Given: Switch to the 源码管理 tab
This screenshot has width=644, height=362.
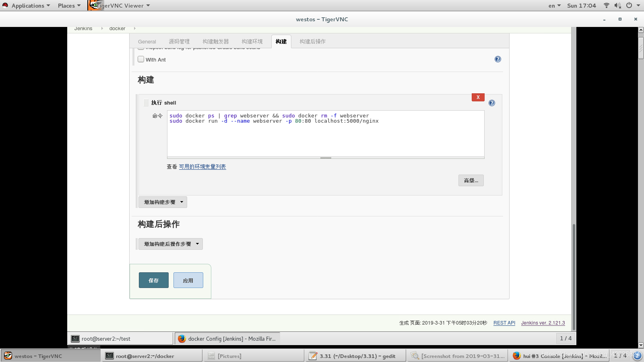Looking at the screenshot, I should click(179, 41).
